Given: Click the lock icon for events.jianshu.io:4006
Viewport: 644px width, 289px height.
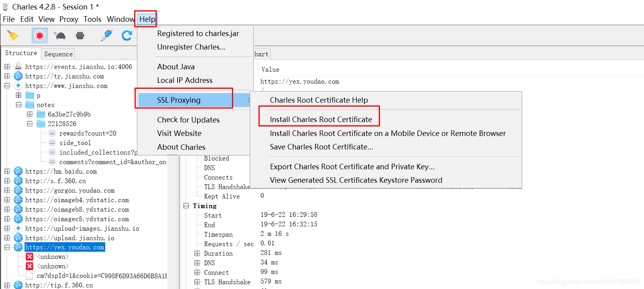Looking at the screenshot, I should 18,67.
